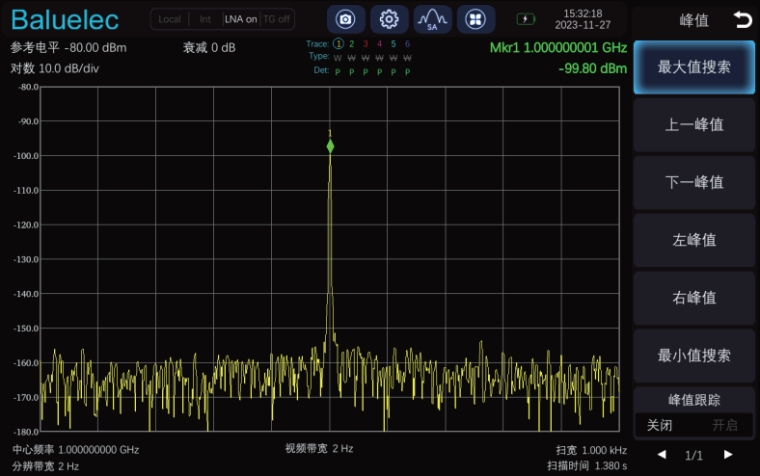Select trace number 1 circle indicator
Screen dimensions: 760x476
[338, 44]
